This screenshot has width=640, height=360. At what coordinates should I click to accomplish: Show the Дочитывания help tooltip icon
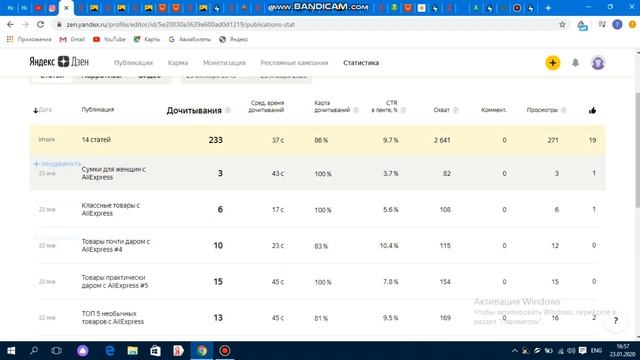(x=228, y=111)
